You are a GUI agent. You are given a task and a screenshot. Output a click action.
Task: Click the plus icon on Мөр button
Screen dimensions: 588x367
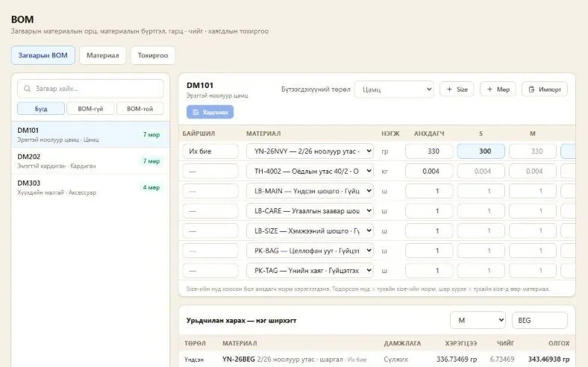click(x=490, y=90)
